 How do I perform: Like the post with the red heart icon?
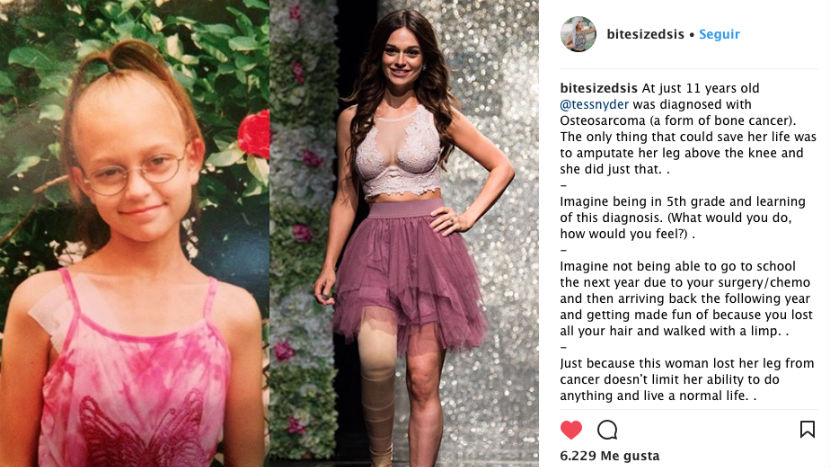571,429
